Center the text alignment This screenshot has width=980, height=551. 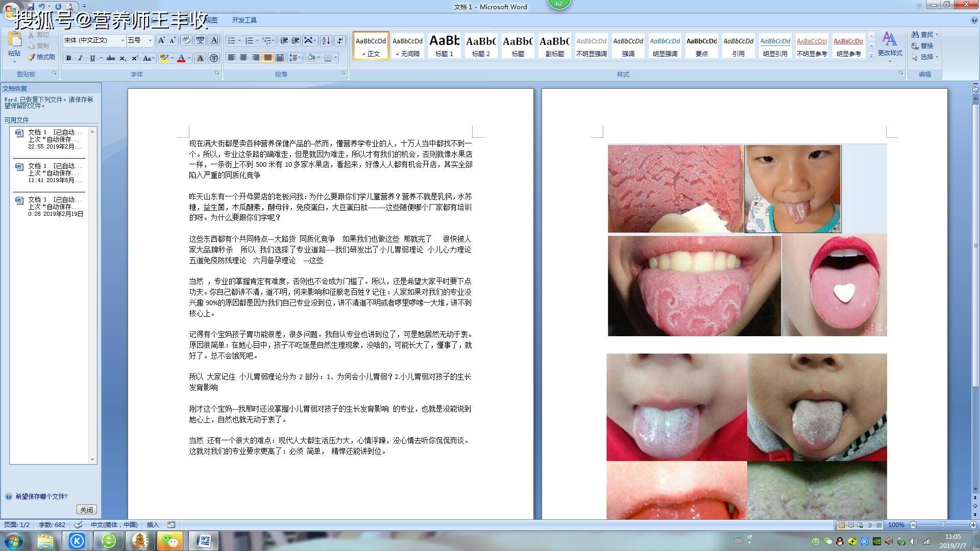point(243,58)
